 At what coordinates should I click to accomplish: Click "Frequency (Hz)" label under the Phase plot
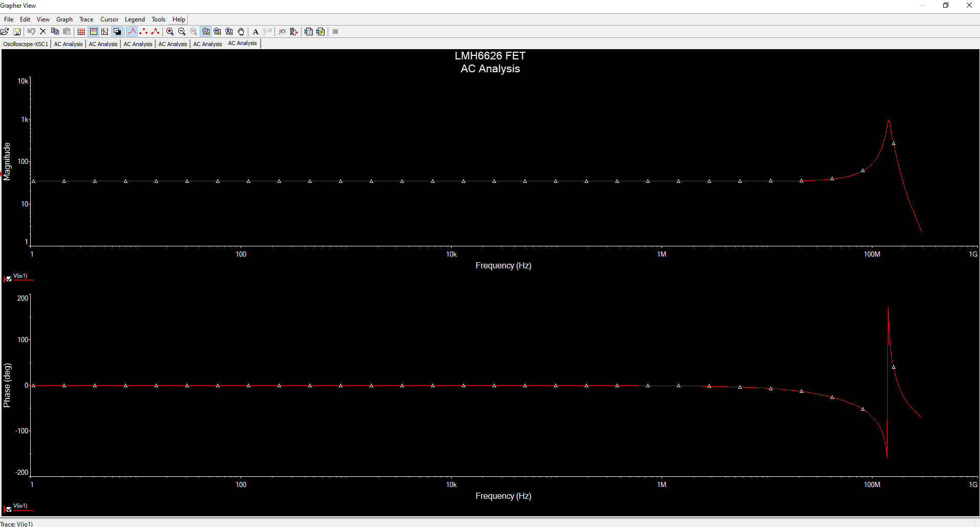503,496
